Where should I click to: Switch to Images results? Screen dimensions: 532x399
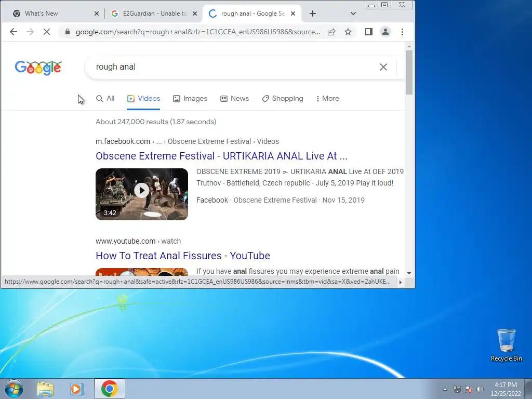[190, 98]
